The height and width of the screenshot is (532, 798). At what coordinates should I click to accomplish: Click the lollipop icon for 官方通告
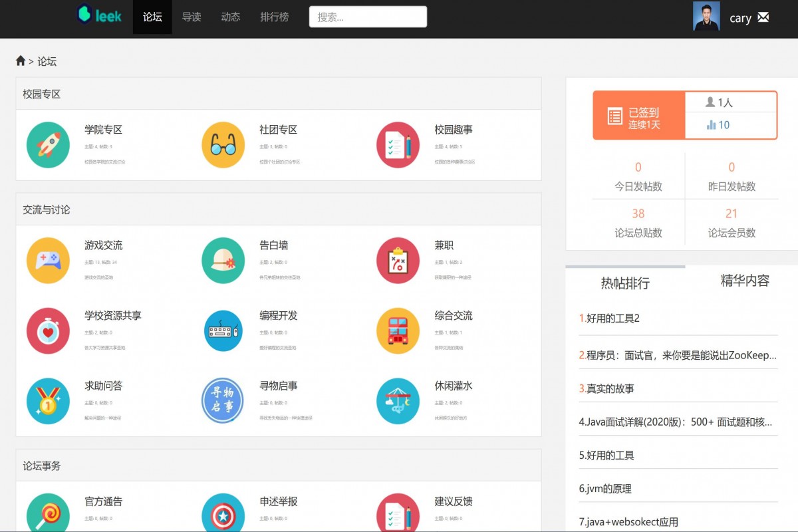pos(47,513)
